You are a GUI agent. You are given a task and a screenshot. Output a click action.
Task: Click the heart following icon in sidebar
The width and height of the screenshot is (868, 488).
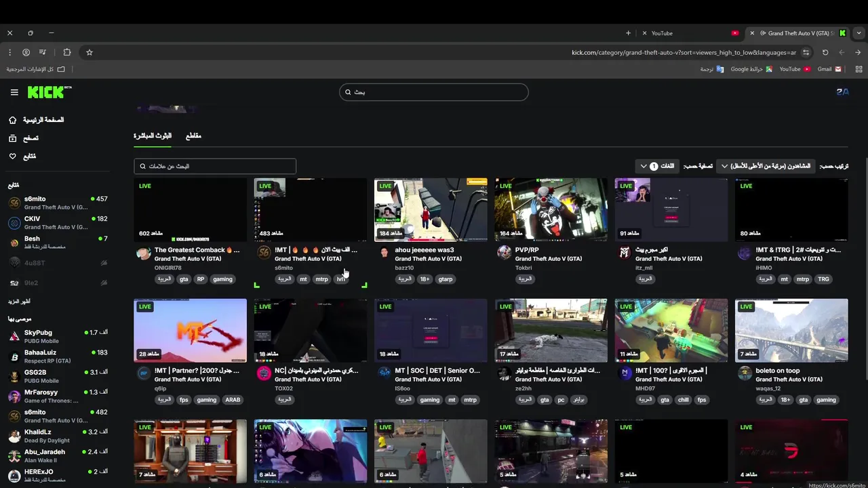(12, 157)
